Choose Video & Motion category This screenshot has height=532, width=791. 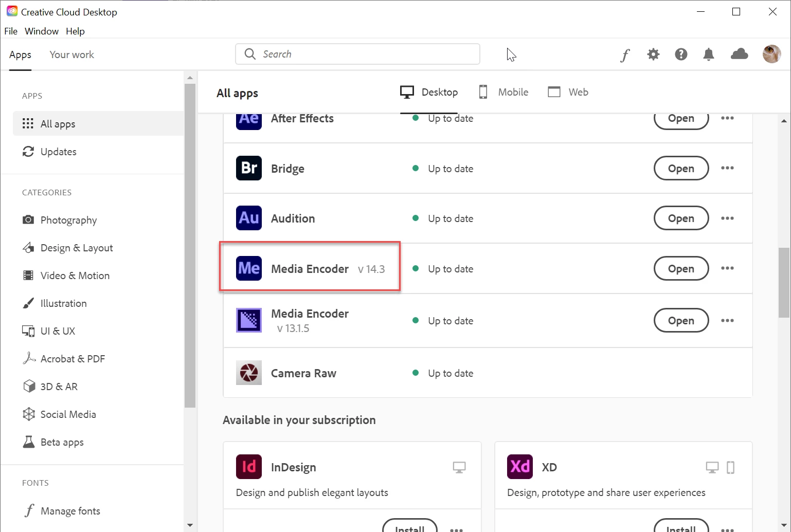coord(66,276)
